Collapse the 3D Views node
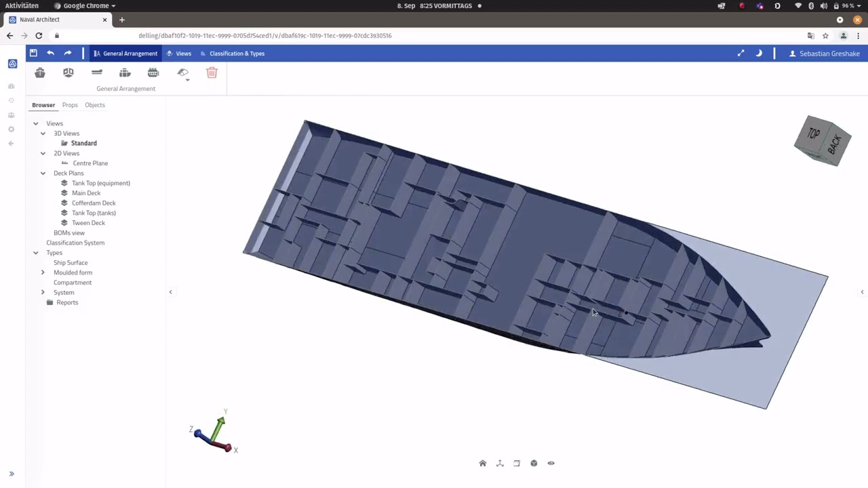Image resolution: width=868 pixels, height=488 pixels. [43, 134]
